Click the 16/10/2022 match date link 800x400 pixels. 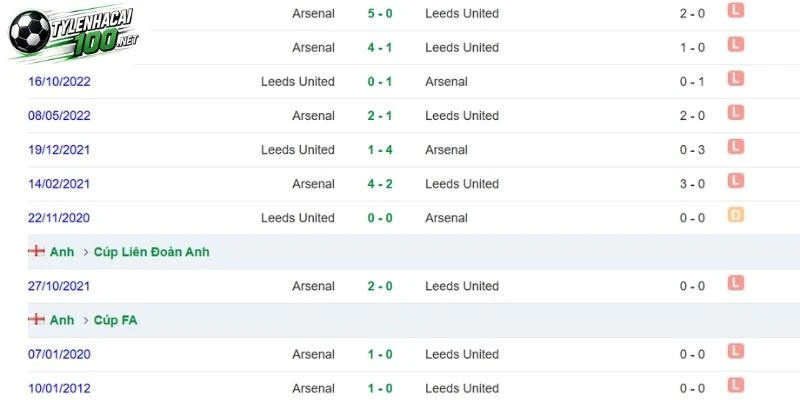click(59, 82)
